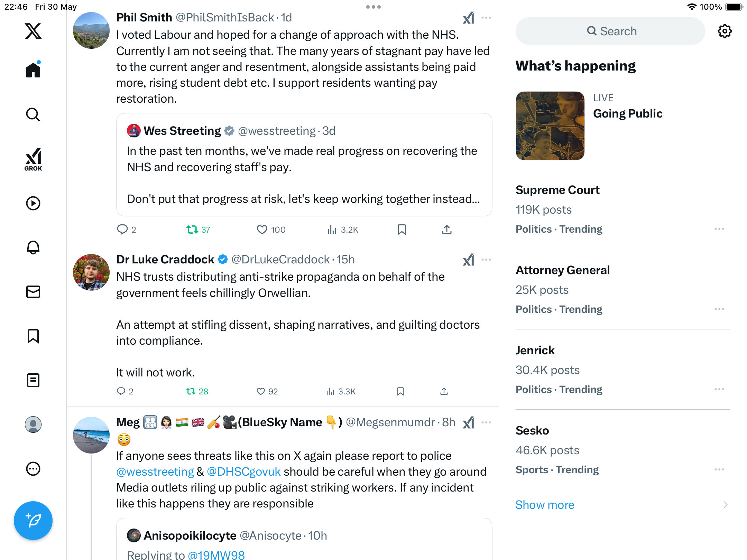Open Messages envelope in sidebar
Viewport: 747px width, 560px height.
point(33,292)
